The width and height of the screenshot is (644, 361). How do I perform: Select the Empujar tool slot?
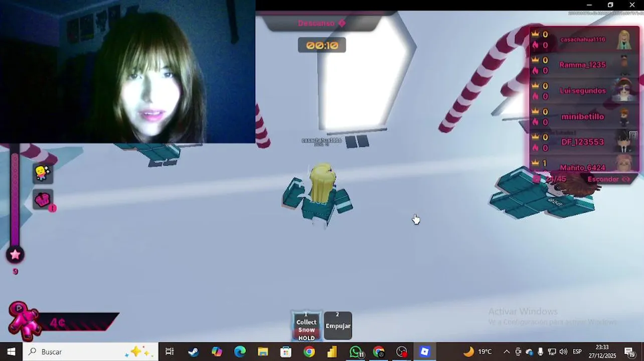(x=338, y=326)
